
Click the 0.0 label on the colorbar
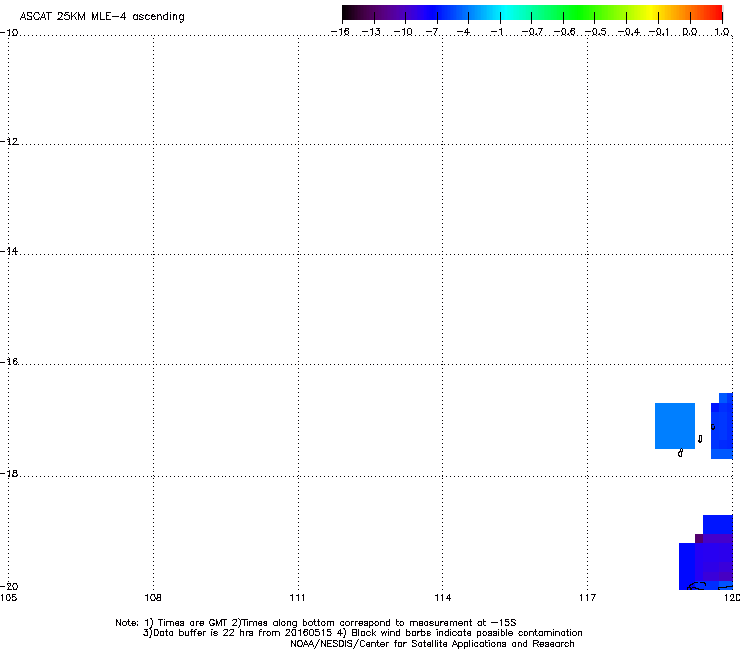pyautogui.click(x=690, y=32)
